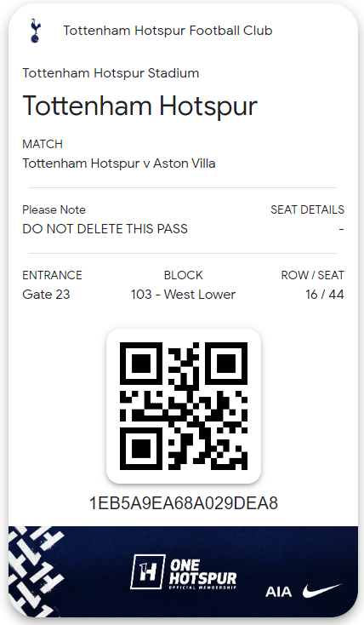Click the ENTRANCE field label

pos(52,275)
